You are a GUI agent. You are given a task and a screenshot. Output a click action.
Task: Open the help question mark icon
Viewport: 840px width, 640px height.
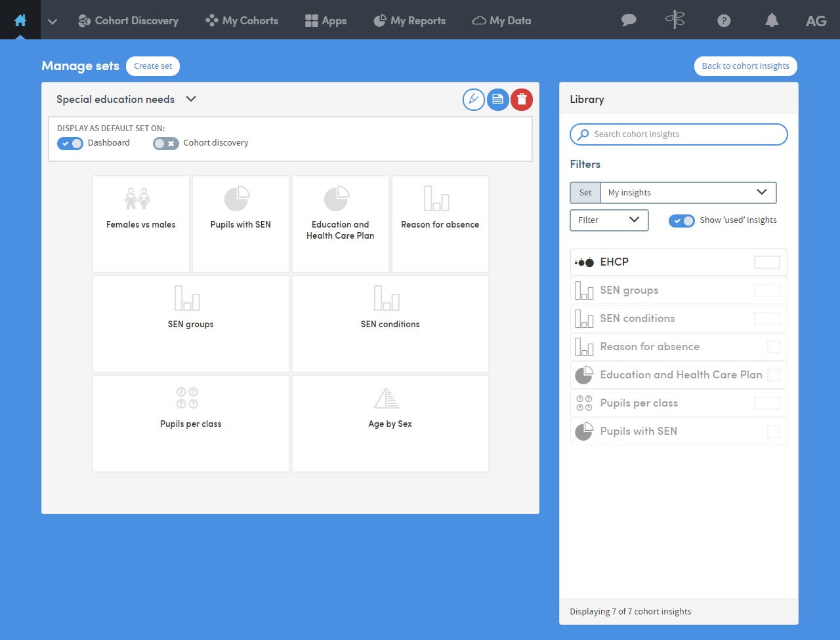point(724,20)
